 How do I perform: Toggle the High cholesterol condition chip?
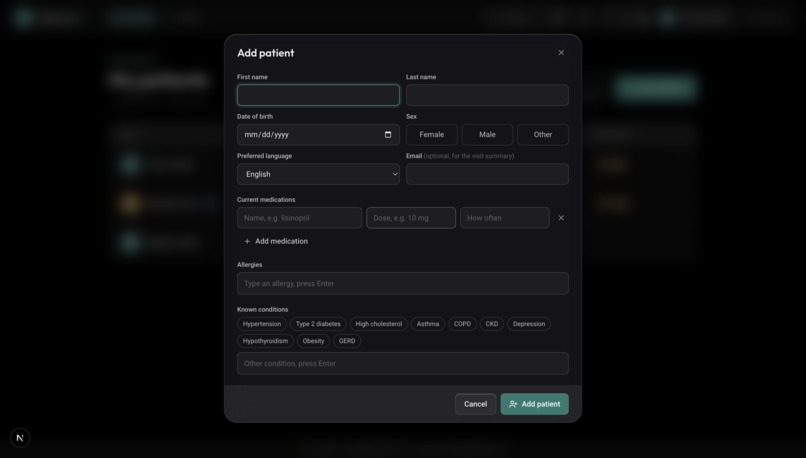click(x=379, y=324)
